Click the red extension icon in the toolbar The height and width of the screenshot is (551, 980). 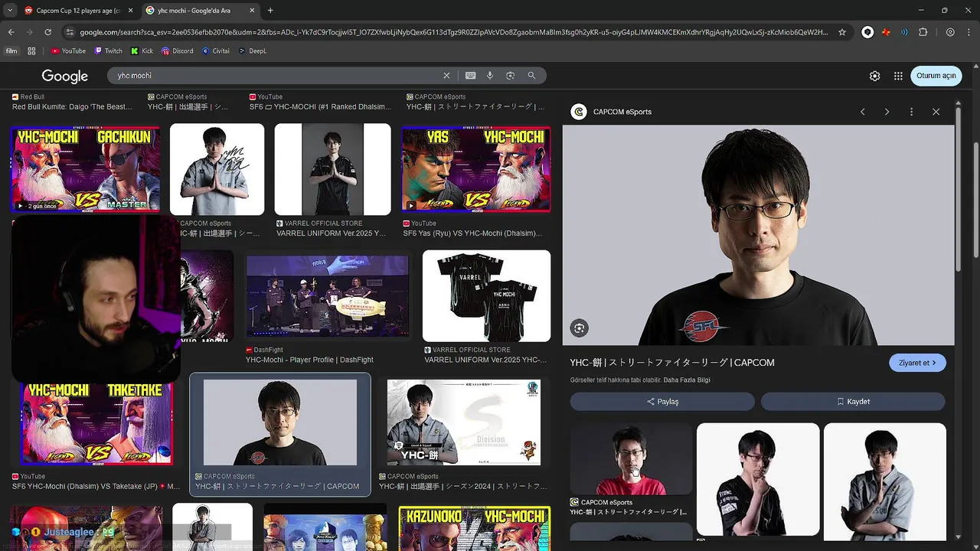(x=886, y=32)
